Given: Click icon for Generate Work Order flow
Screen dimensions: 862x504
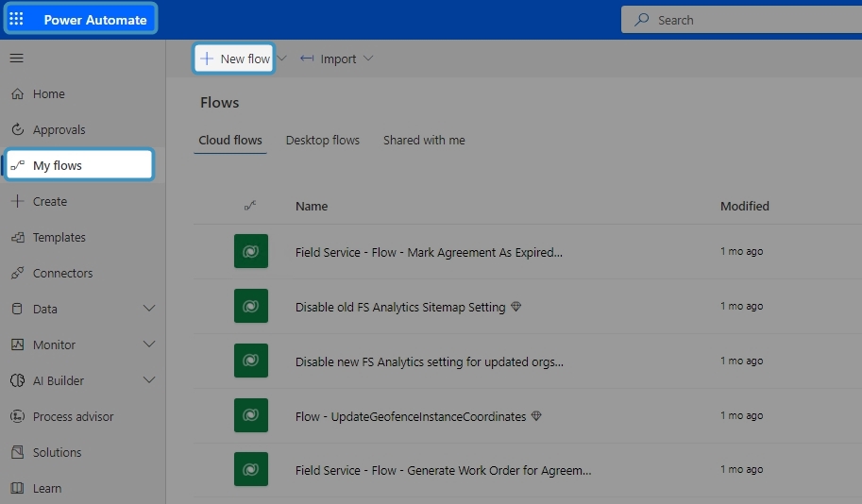Looking at the screenshot, I should point(251,469).
